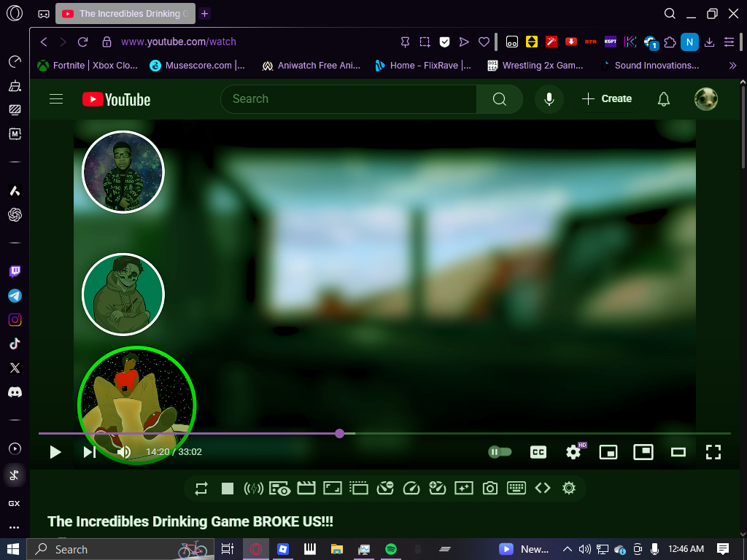747x560 pixels.
Task: Switch to picture-in-picture view
Action: (643, 452)
